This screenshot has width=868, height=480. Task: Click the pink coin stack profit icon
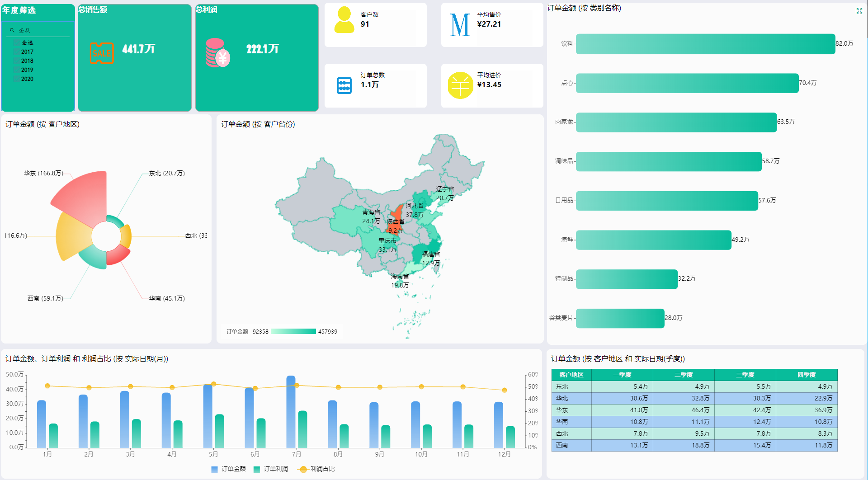tap(218, 53)
